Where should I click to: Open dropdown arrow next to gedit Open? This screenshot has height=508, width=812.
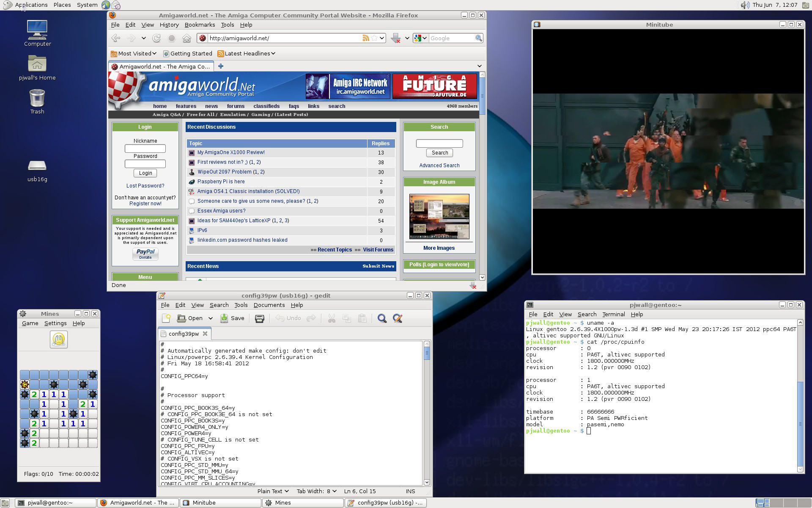pyautogui.click(x=210, y=318)
